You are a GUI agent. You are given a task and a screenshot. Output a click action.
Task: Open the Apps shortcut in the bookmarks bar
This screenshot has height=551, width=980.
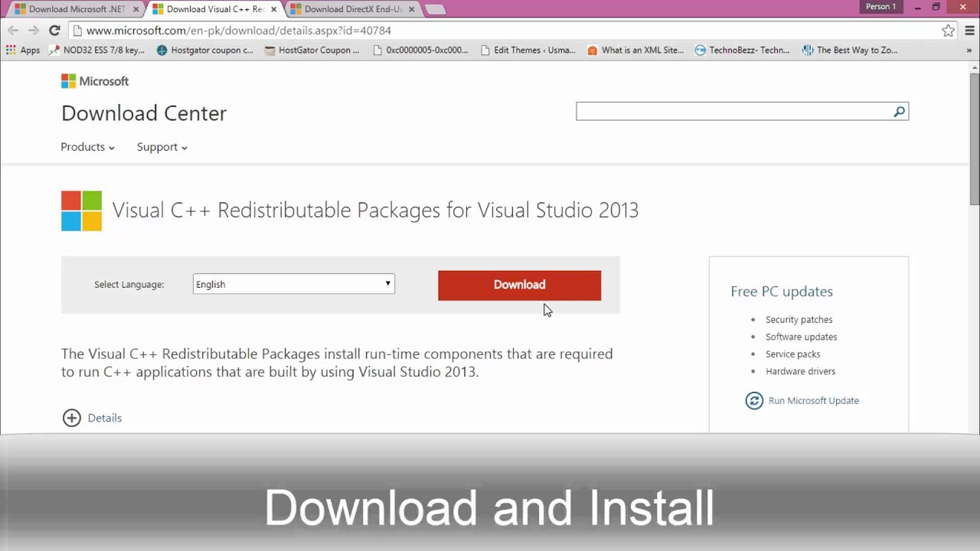tap(23, 51)
